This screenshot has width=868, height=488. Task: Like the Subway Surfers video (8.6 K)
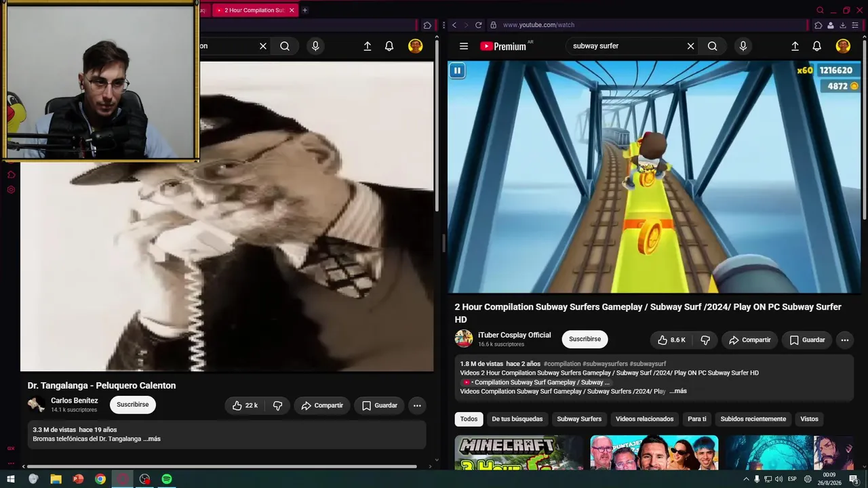click(x=671, y=340)
